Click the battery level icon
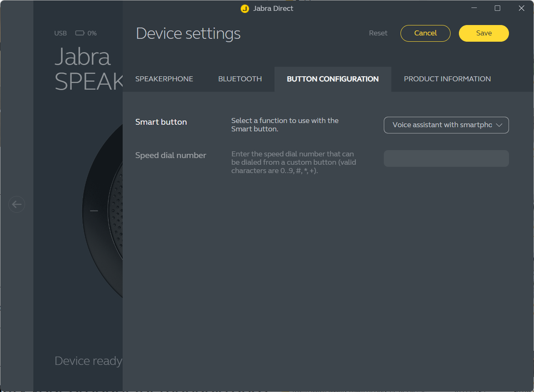This screenshot has height=392, width=534. point(80,33)
